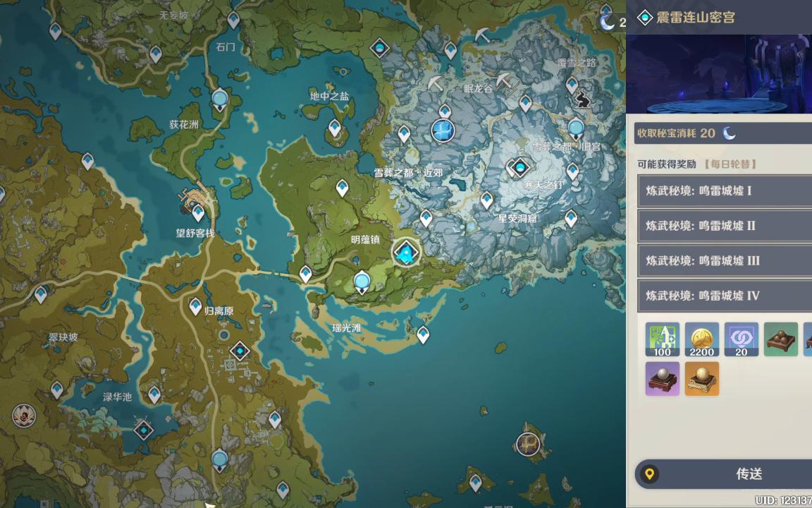Viewport: 812px width, 508px height.
Task: Select the waypoint above 眠龙谷 frozen tree
Action: click(445, 111)
